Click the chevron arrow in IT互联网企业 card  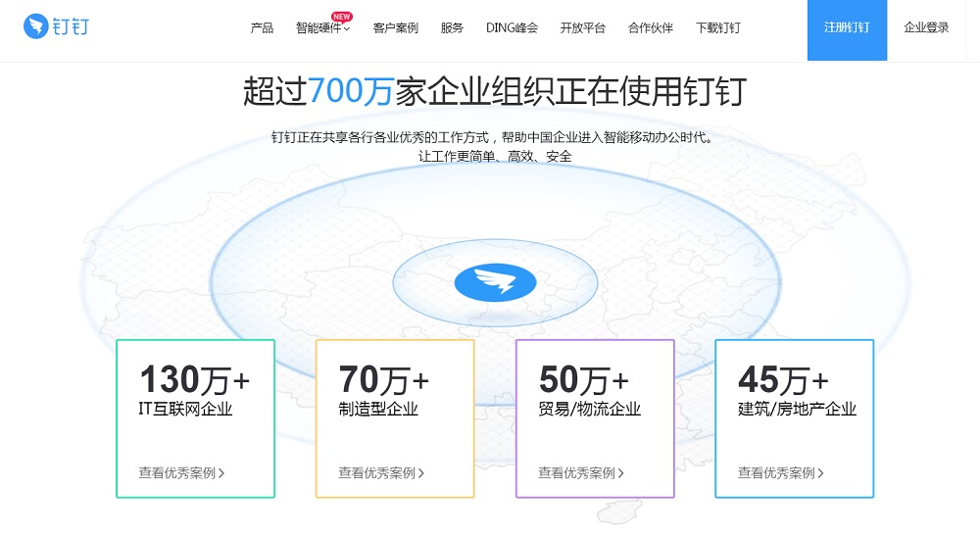click(221, 473)
